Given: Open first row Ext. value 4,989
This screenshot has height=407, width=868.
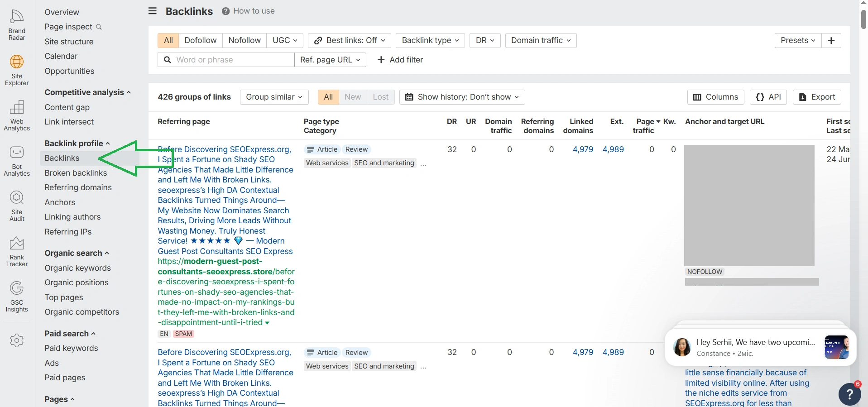Looking at the screenshot, I should click(613, 149).
